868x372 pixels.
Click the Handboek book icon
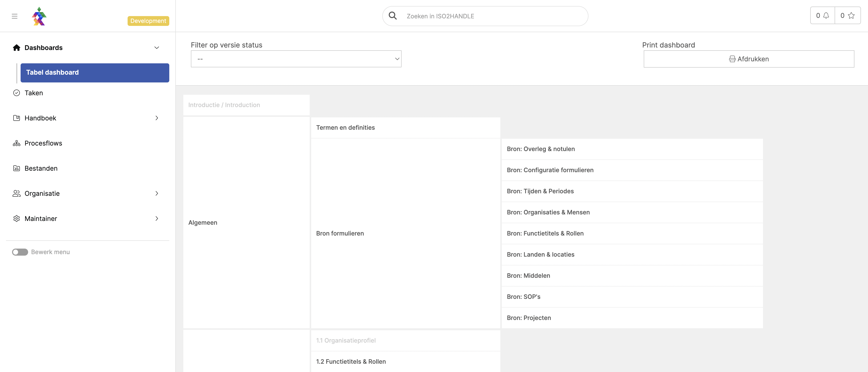[17, 118]
